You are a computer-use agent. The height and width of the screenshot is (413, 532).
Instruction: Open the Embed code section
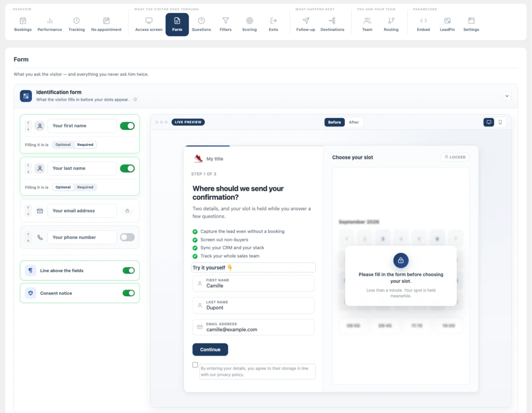click(x=423, y=24)
